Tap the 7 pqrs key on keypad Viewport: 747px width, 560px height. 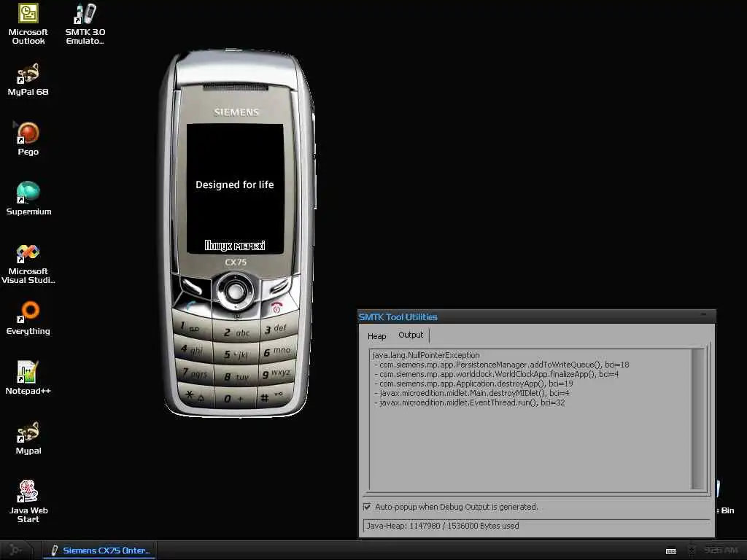click(x=195, y=373)
